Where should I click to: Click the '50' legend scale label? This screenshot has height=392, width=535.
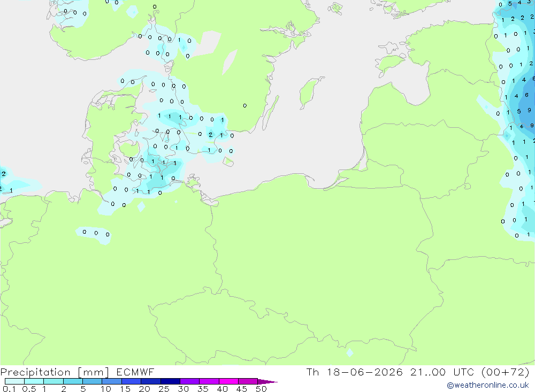click(x=261, y=389)
